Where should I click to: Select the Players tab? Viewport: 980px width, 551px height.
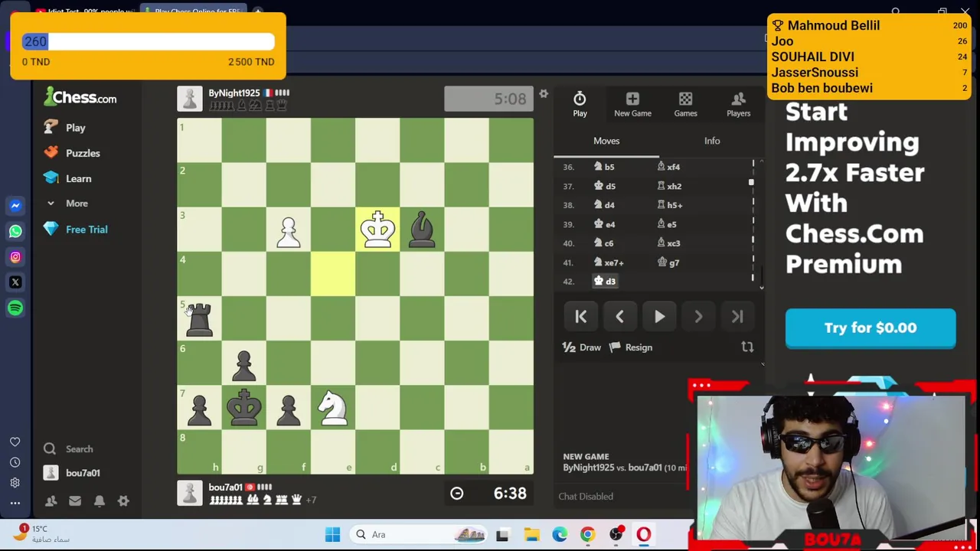tap(738, 103)
